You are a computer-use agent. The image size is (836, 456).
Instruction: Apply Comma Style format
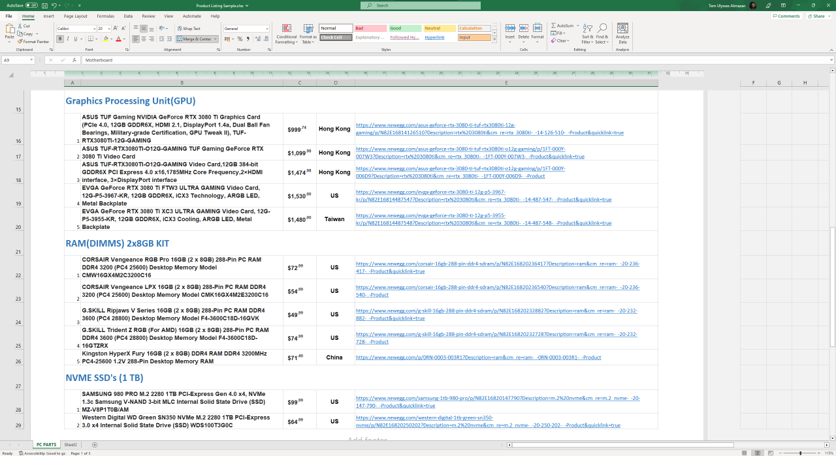coord(248,39)
